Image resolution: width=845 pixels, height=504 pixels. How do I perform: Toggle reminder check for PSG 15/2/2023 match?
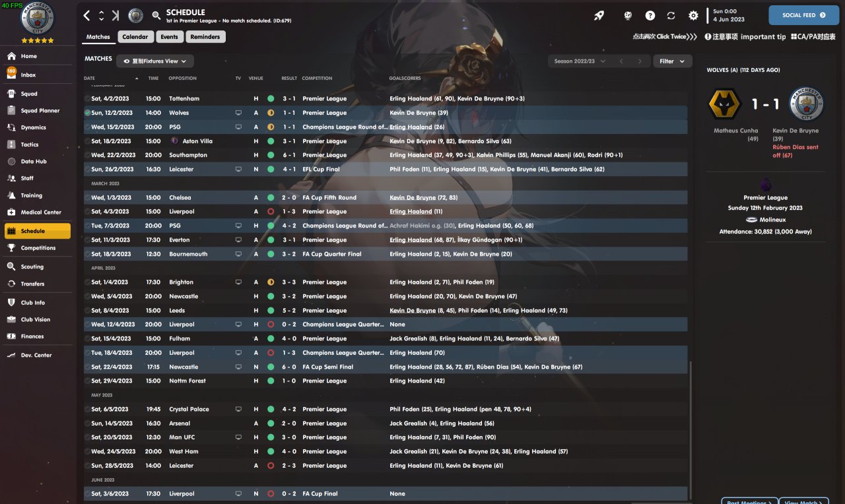tap(87, 127)
